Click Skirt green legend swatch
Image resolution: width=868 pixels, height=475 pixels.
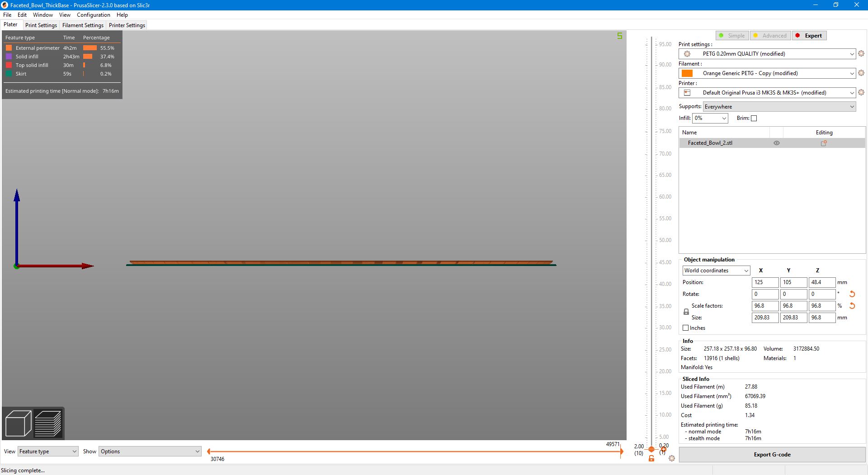pos(9,73)
